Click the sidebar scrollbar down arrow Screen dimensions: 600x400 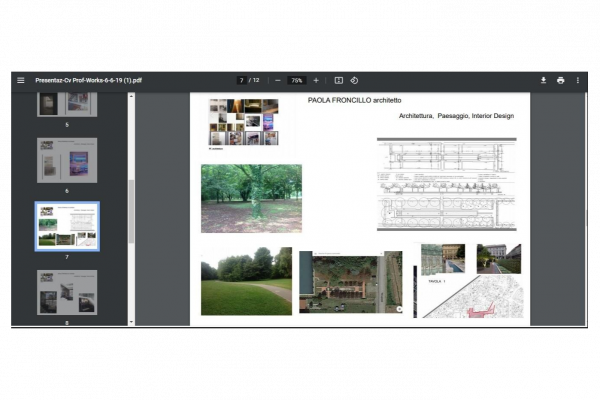tap(130, 321)
